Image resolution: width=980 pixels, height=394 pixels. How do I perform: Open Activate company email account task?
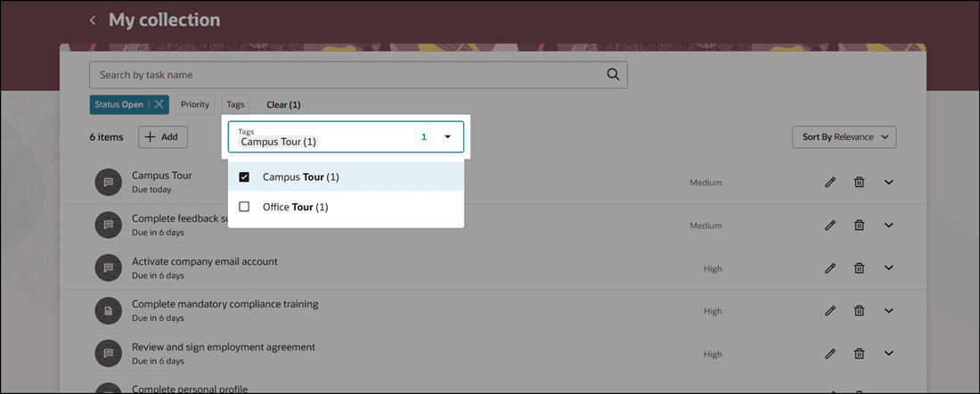click(204, 261)
